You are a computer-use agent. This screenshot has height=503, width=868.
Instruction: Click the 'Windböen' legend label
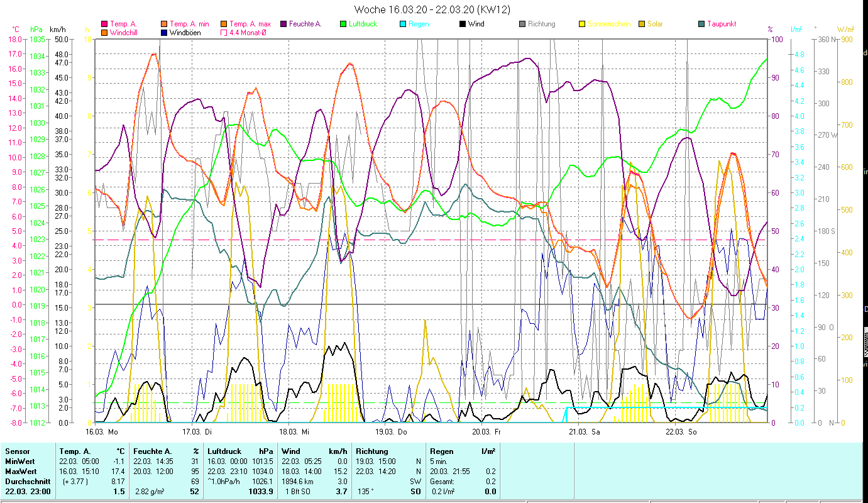pyautogui.click(x=185, y=33)
